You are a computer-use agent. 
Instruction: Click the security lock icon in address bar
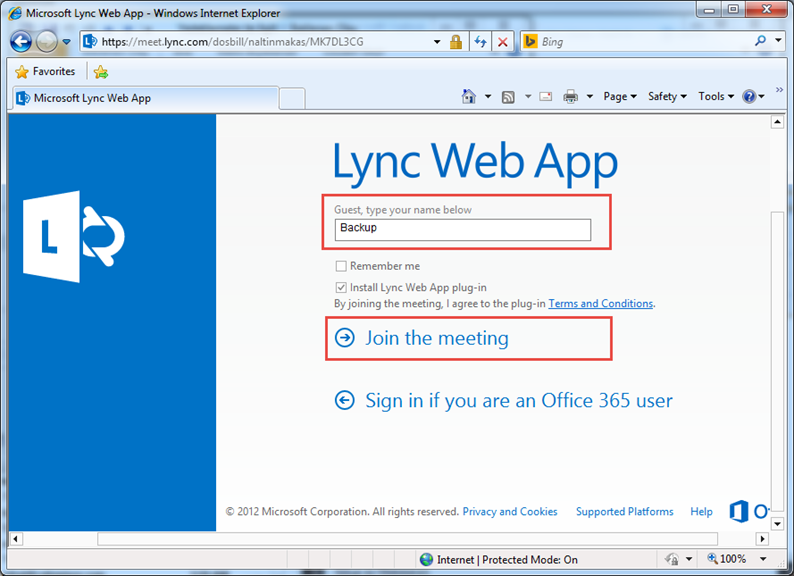456,42
